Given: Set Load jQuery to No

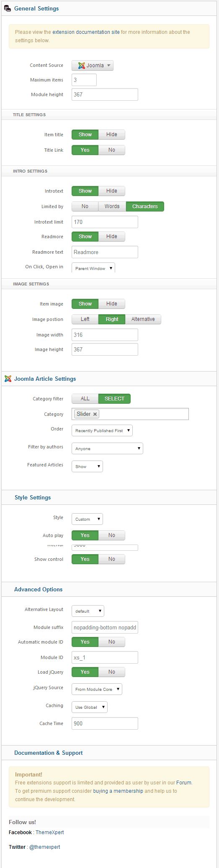Looking at the screenshot, I should click(112, 672).
